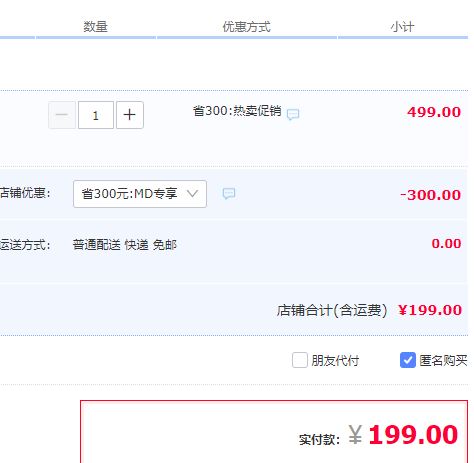The height and width of the screenshot is (463, 474).
Task: Click comment bubble icon next to store discount dropdown
Action: (229, 193)
